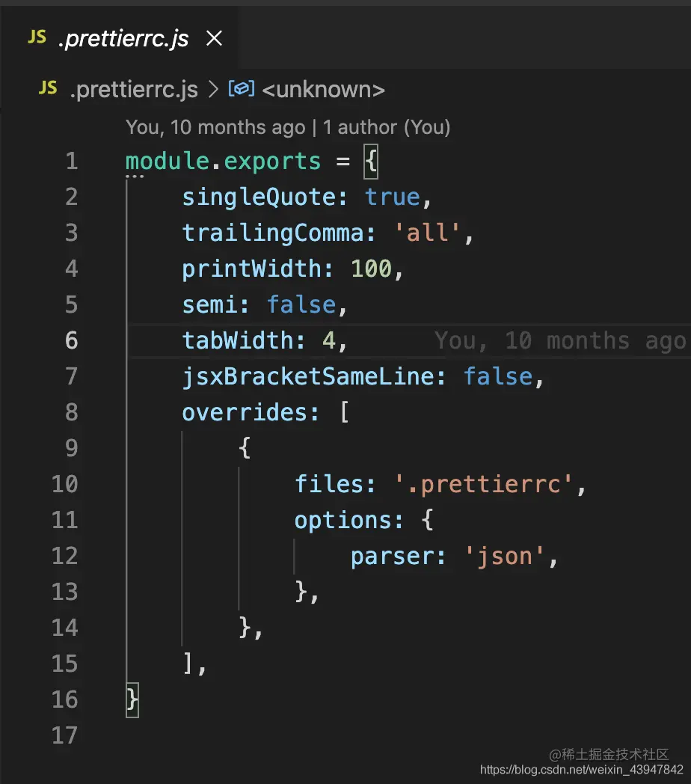Image resolution: width=691 pixels, height=784 pixels.
Task: Click closing bracket on line 15
Action: 188,664
